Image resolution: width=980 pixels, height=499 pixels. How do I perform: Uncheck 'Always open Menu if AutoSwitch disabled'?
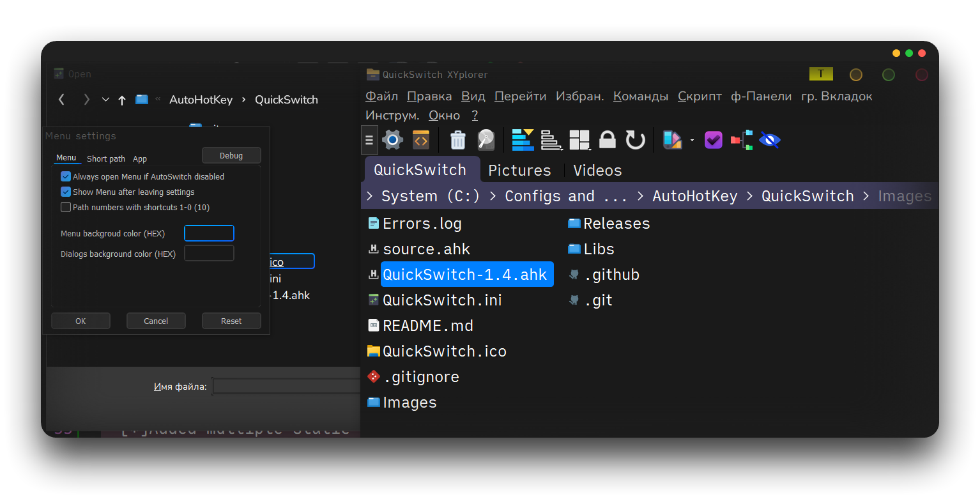[66, 176]
